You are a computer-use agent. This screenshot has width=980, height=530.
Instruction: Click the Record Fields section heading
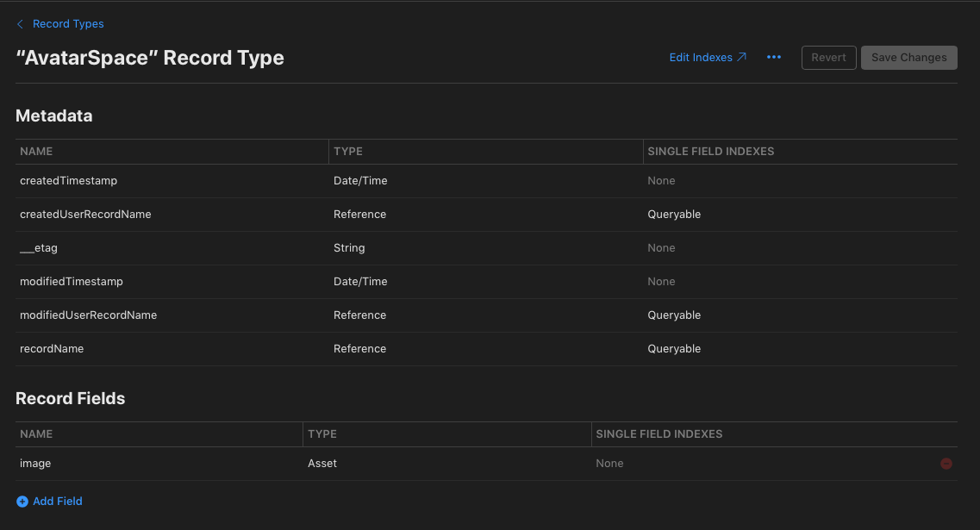(70, 399)
